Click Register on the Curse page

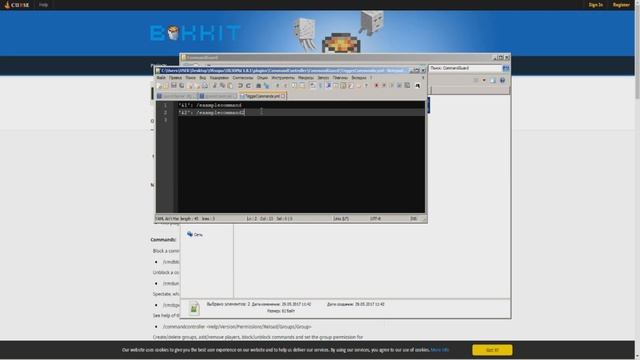621,5
